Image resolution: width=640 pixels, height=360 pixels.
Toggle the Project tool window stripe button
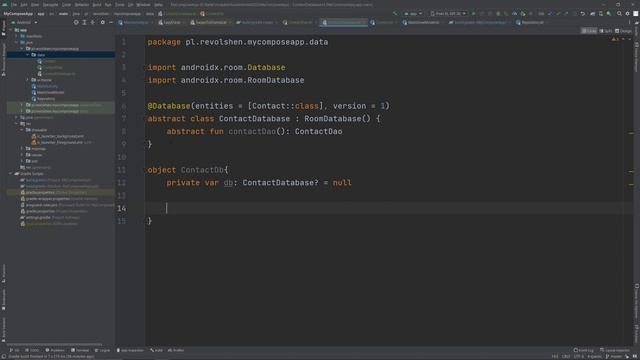coord(4,28)
